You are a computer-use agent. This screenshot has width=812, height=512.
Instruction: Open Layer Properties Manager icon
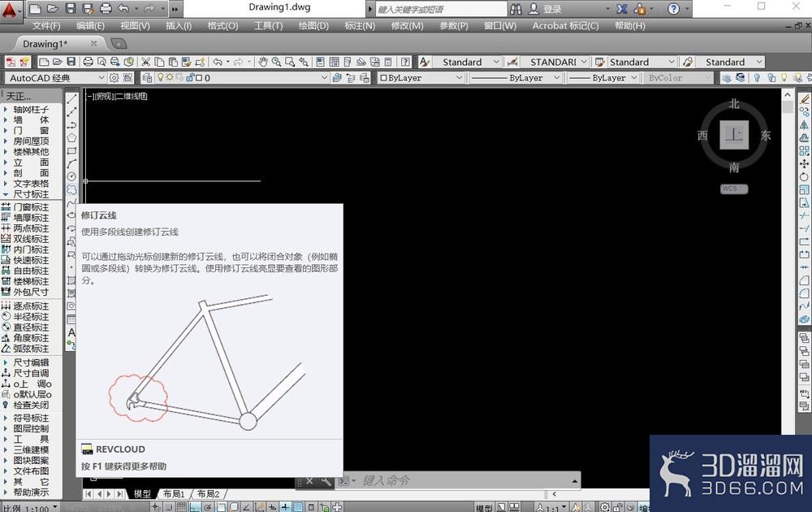(x=147, y=78)
